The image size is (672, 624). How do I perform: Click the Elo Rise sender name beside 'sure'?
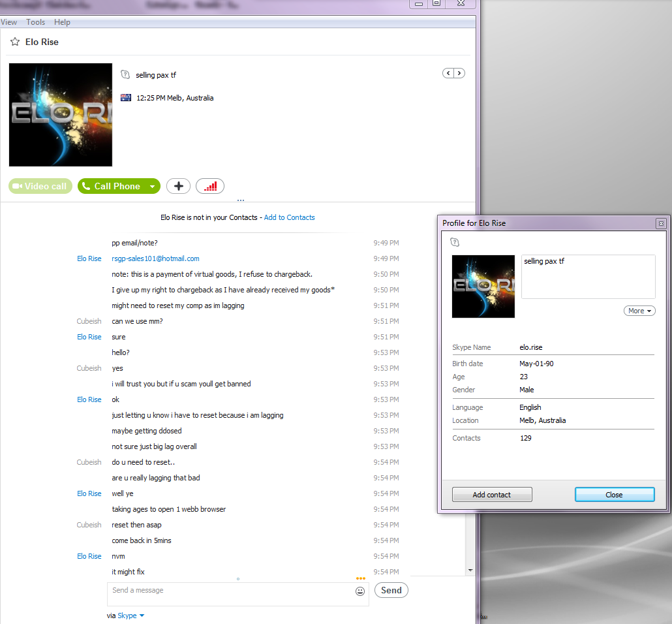click(89, 337)
